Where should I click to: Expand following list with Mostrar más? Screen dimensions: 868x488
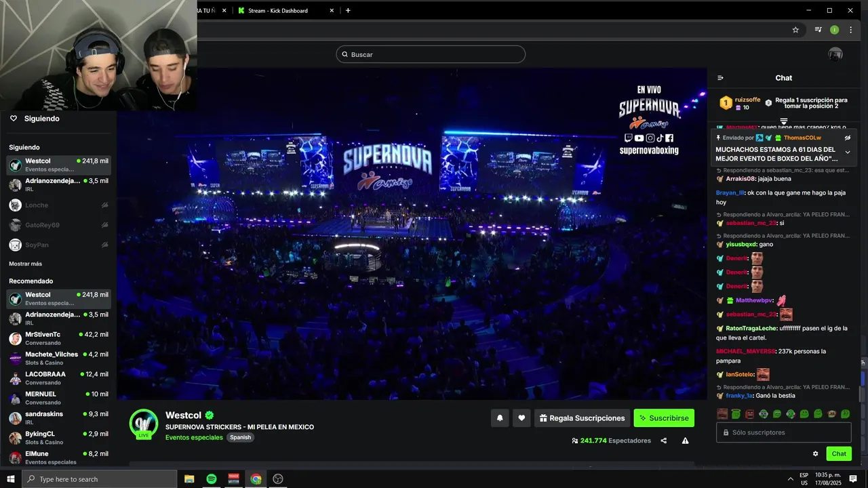click(x=25, y=264)
